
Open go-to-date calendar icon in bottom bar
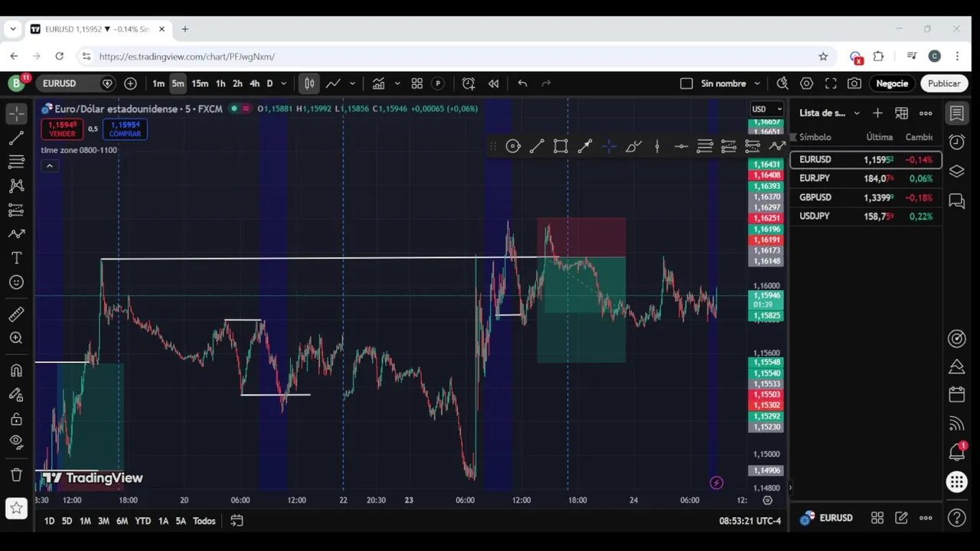point(237,521)
